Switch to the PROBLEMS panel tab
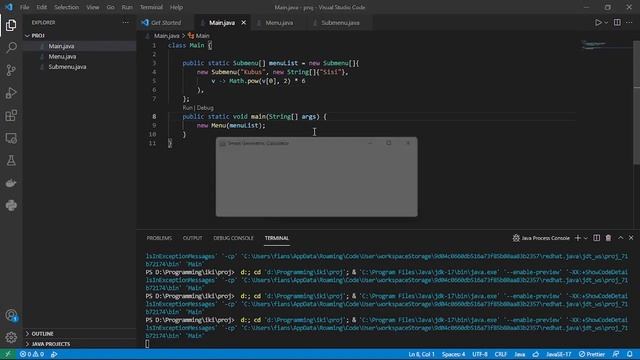The width and height of the screenshot is (640, 360). pyautogui.click(x=159, y=238)
